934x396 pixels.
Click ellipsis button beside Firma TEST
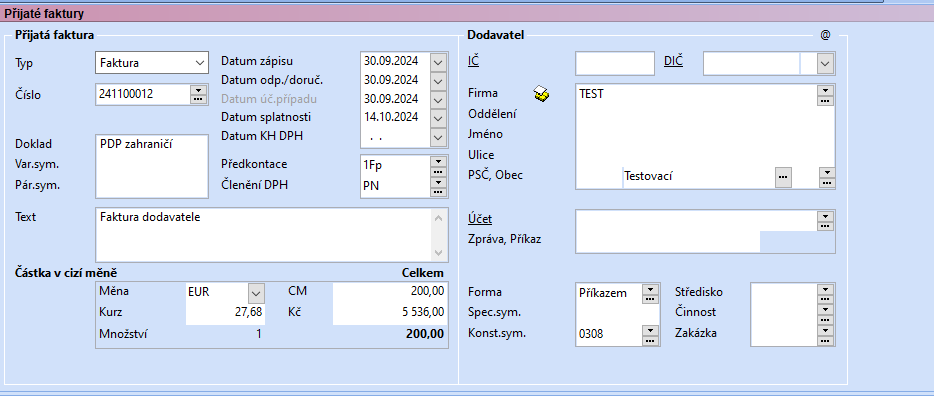click(x=825, y=101)
